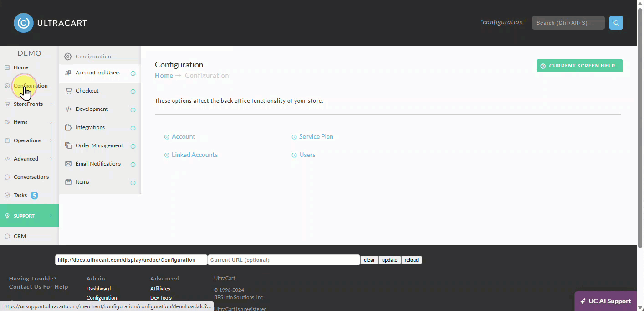Open Current Screen Help button
644x311 pixels.
579,66
